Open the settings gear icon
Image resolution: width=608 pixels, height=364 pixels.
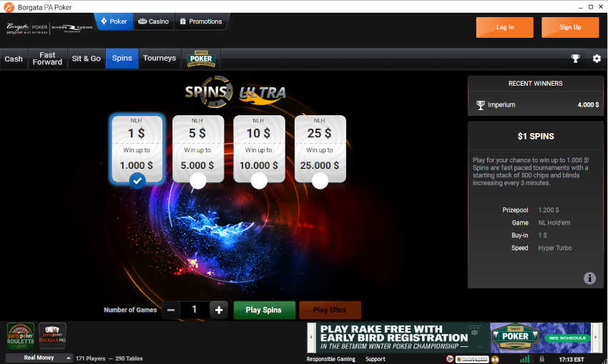point(597,59)
